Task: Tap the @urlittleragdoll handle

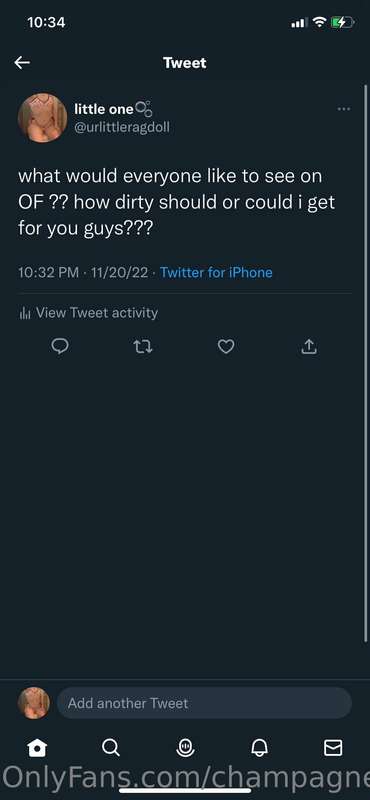Action: pyautogui.click(x=122, y=128)
